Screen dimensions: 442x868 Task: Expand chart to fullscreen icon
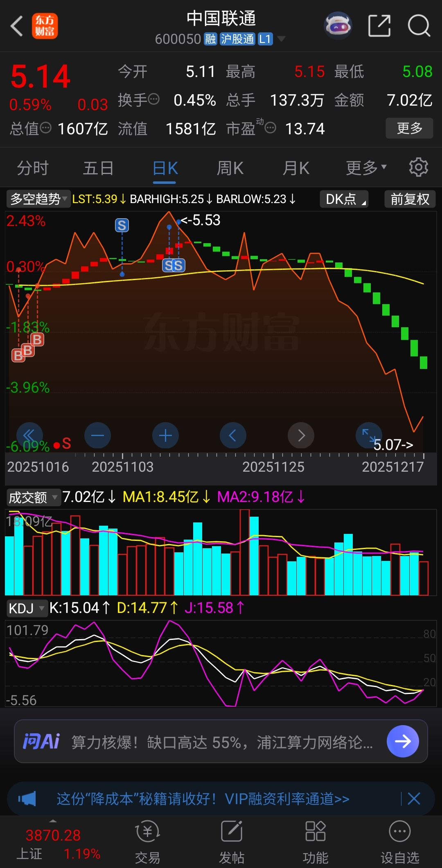369,435
